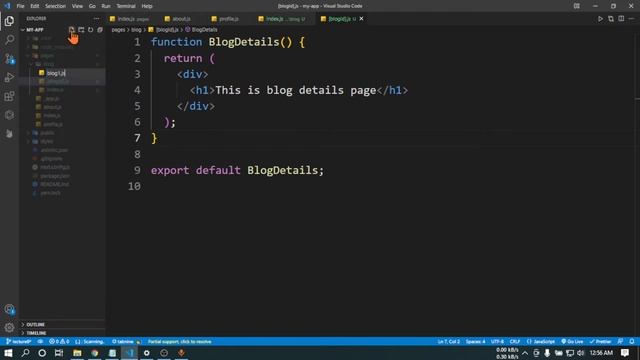The image size is (640, 360).
Task: Open the Terminal menu
Action: click(x=126, y=6)
